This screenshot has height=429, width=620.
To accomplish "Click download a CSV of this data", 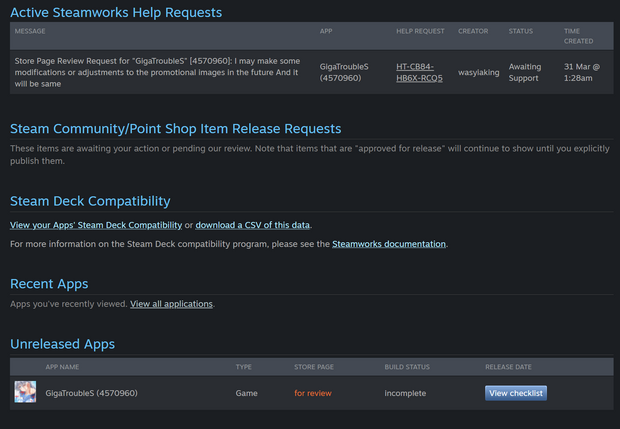I will (x=253, y=224).
